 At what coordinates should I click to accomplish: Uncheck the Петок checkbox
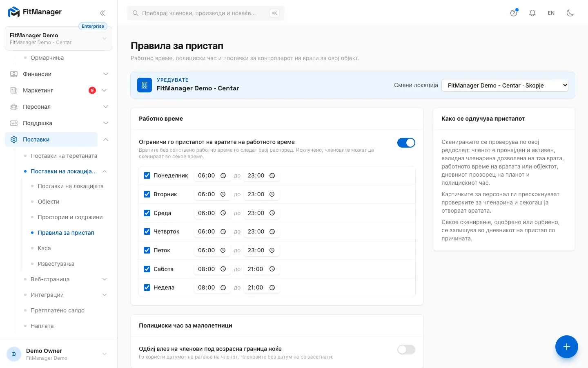[147, 250]
